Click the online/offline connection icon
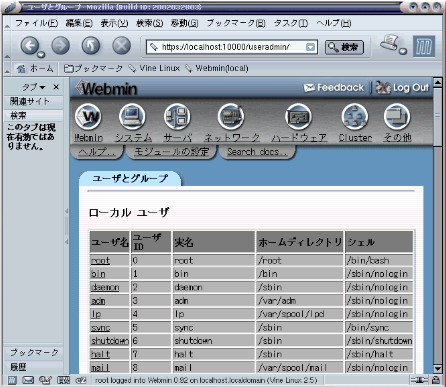The width and height of the screenshot is (446, 387). 419,380
